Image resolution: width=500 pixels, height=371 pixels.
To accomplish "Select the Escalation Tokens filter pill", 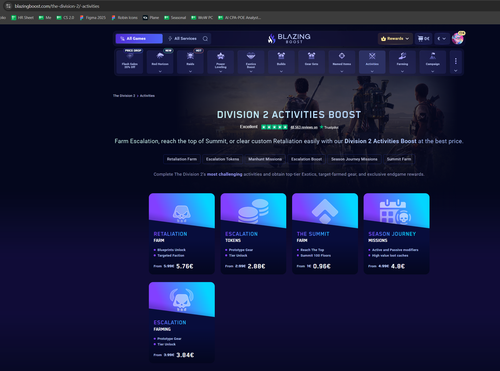I will click(222, 159).
